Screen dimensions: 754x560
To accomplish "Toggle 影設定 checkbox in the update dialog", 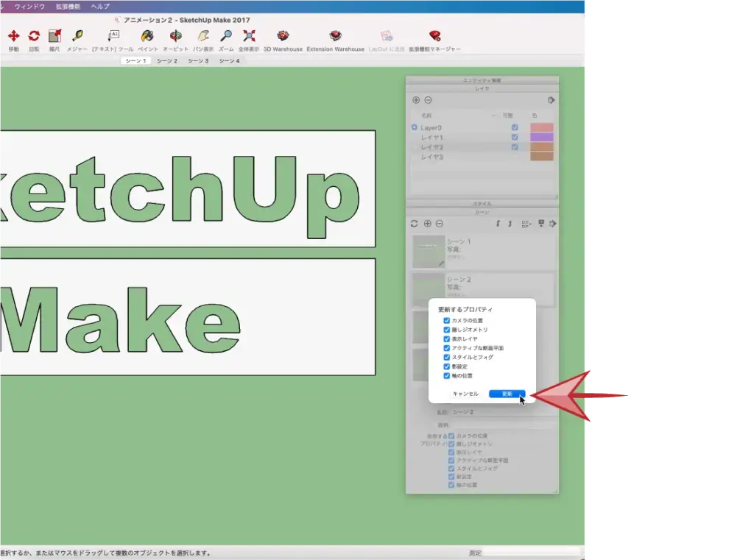I will point(447,366).
